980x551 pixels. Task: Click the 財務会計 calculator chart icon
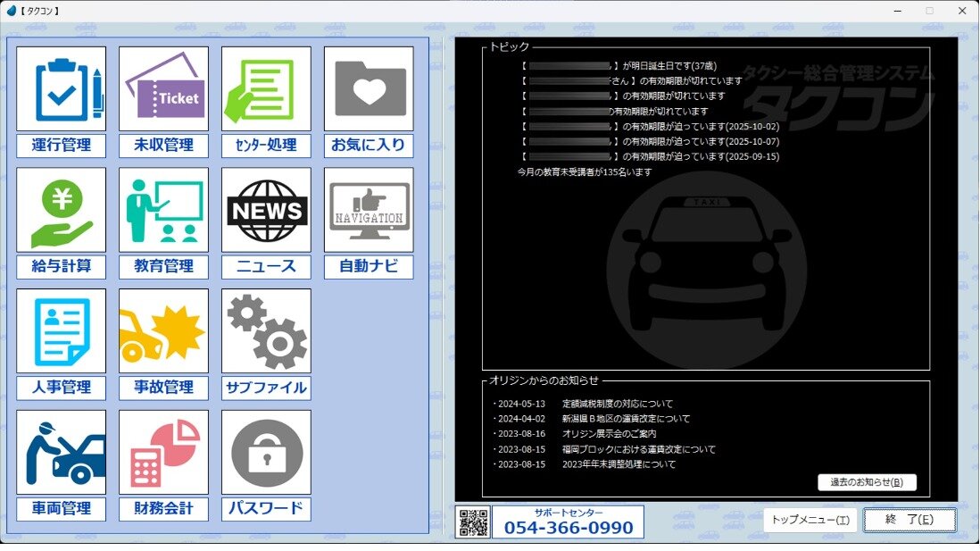tap(163, 453)
